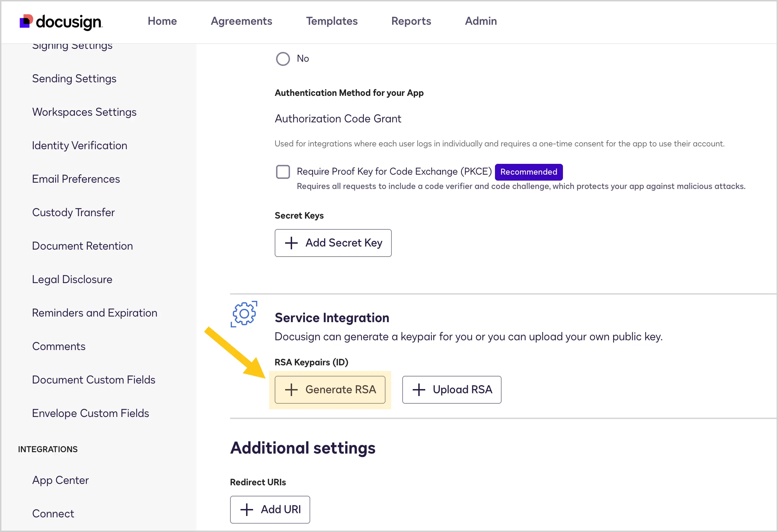Open the Home tab
Viewport: 778px width, 532px height.
(162, 21)
